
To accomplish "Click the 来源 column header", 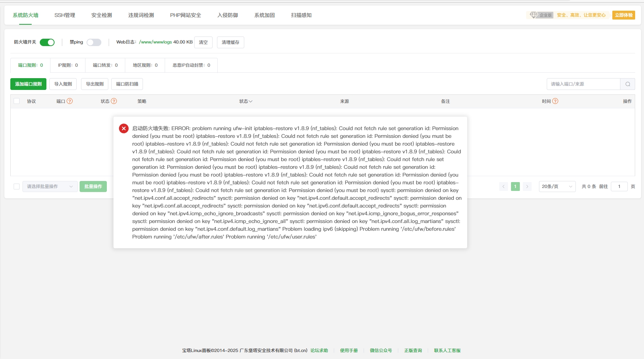I will [x=344, y=101].
